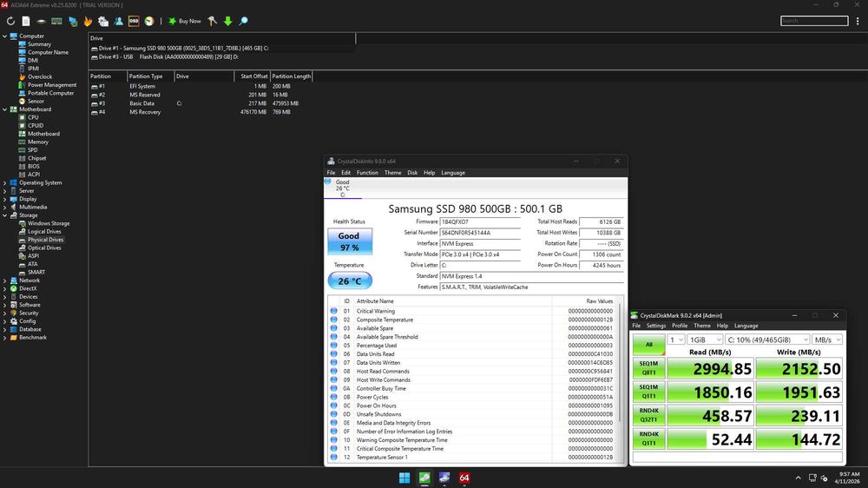Select SPD under Motherboard
This screenshot has width=868, height=488.
(x=33, y=150)
